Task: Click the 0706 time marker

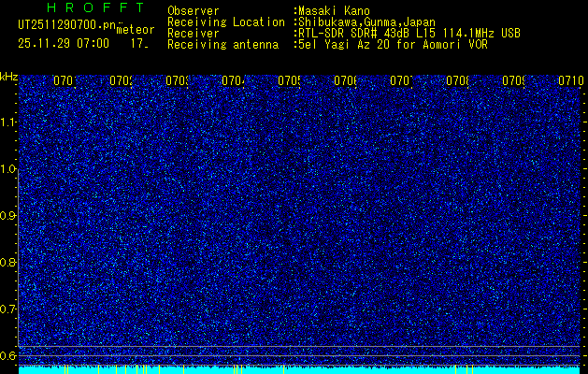Action: (346, 81)
